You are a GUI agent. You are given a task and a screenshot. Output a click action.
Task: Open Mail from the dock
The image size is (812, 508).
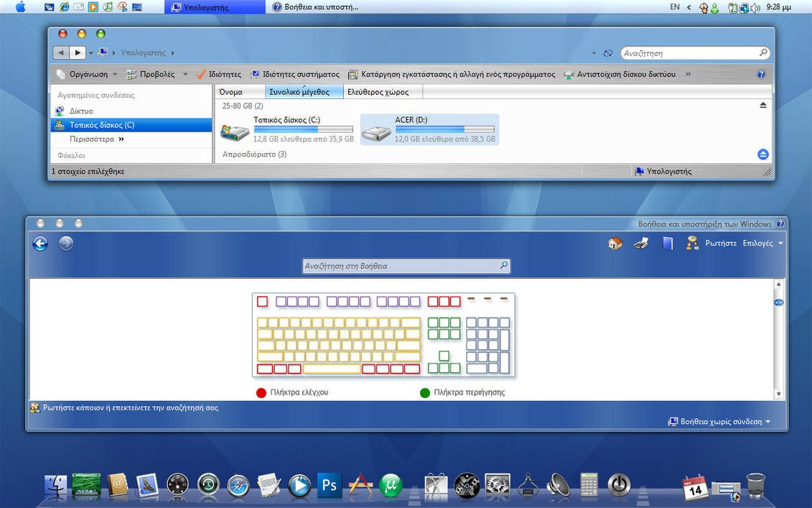coord(148,485)
